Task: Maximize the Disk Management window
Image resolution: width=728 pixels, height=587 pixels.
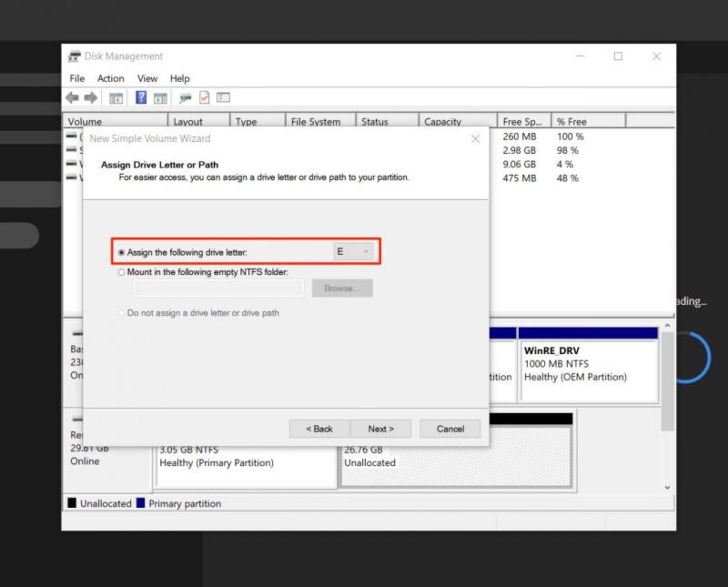Action: tap(618, 57)
